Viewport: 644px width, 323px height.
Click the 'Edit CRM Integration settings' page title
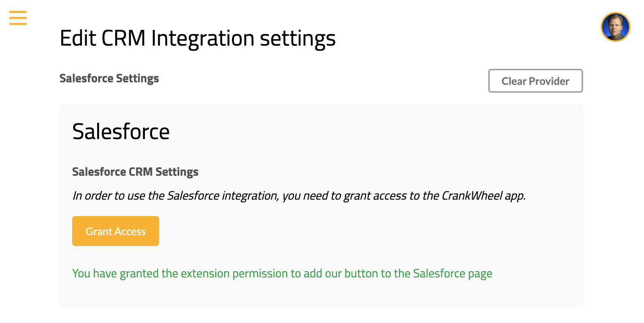point(198,39)
